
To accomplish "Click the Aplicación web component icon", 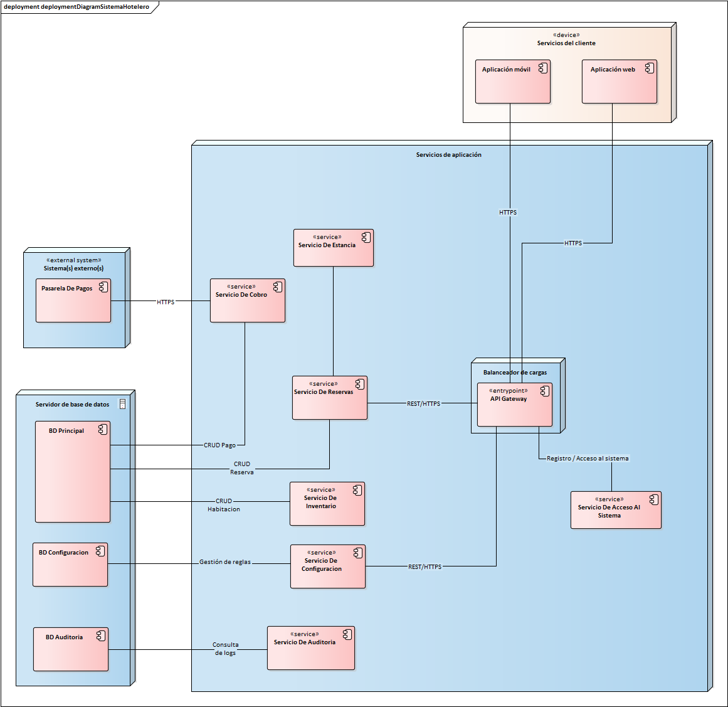I will pyautogui.click(x=650, y=67).
